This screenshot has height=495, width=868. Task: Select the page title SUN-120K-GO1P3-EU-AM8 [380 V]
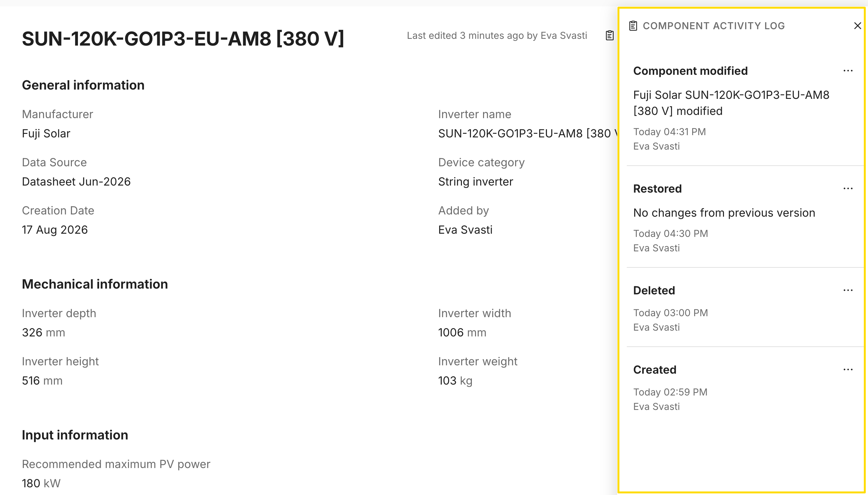coord(183,39)
